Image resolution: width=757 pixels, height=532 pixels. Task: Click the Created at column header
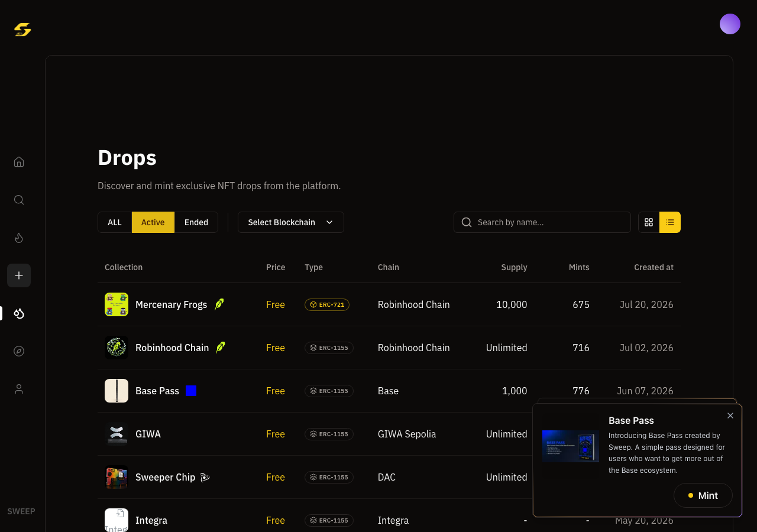pyautogui.click(x=654, y=267)
